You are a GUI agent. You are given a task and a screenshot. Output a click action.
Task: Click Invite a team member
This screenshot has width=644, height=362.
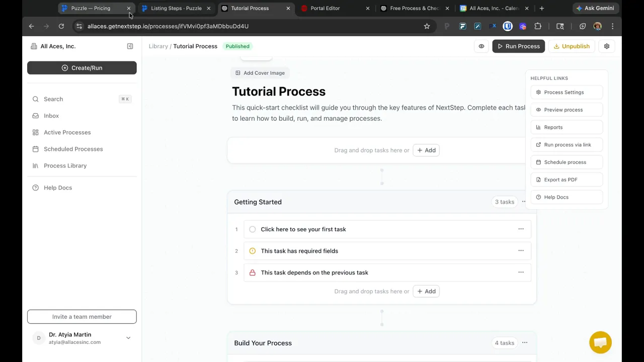tap(82, 316)
